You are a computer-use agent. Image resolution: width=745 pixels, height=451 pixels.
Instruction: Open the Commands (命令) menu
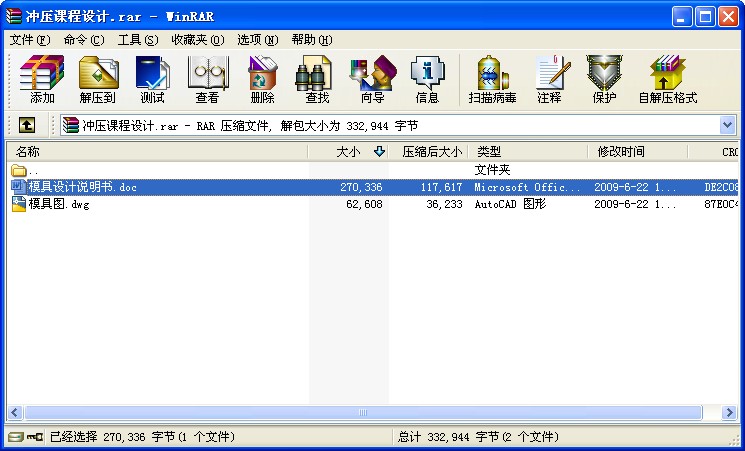(x=84, y=40)
